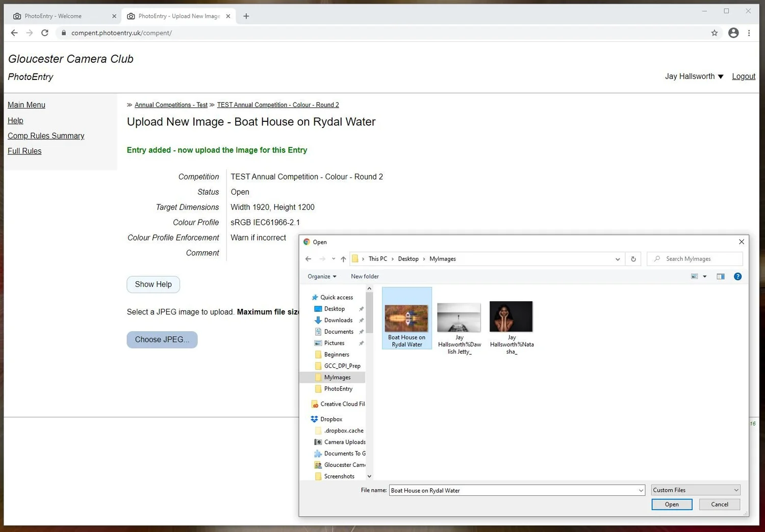Screen dimensions: 765x532
Task: Cancel the file Open dialog
Action: [x=720, y=504]
